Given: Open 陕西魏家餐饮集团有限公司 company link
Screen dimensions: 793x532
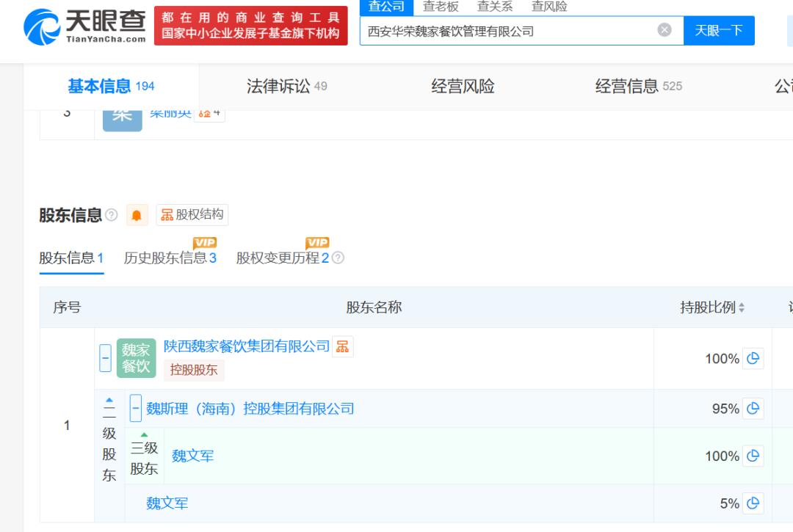Looking at the screenshot, I should coord(246,346).
